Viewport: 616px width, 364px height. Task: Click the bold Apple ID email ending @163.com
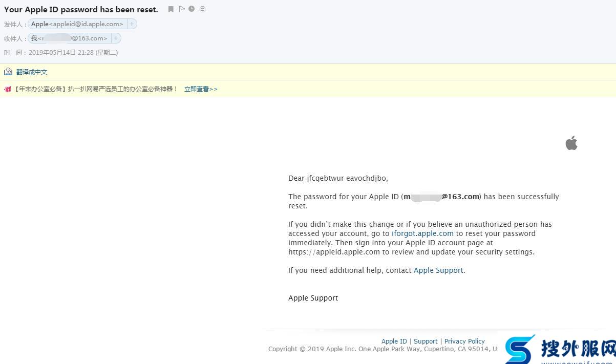pyautogui.click(x=441, y=197)
